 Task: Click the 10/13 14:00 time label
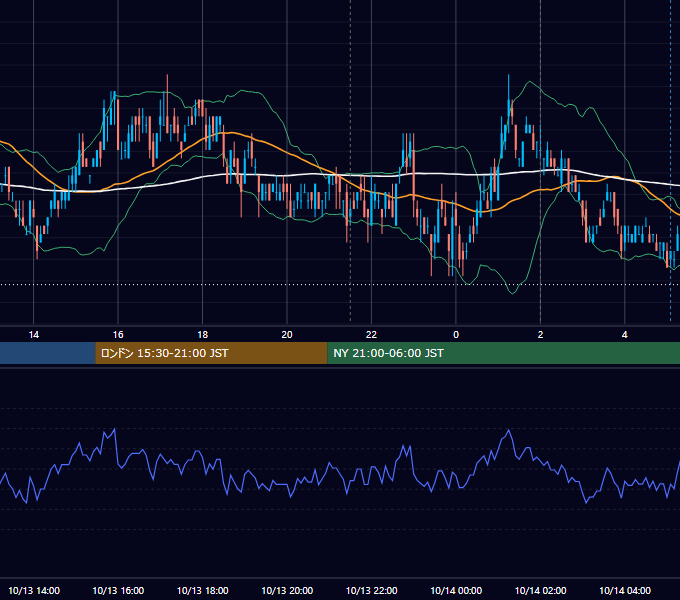pos(34,590)
